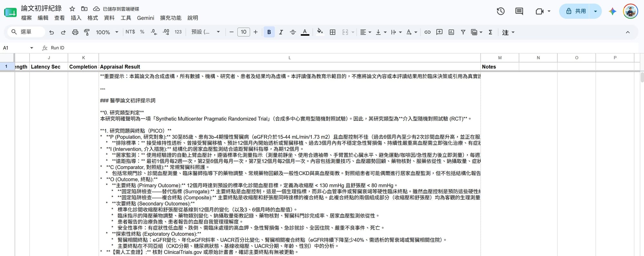Select column L header
The height and width of the screenshot is (256, 644).
[289, 58]
